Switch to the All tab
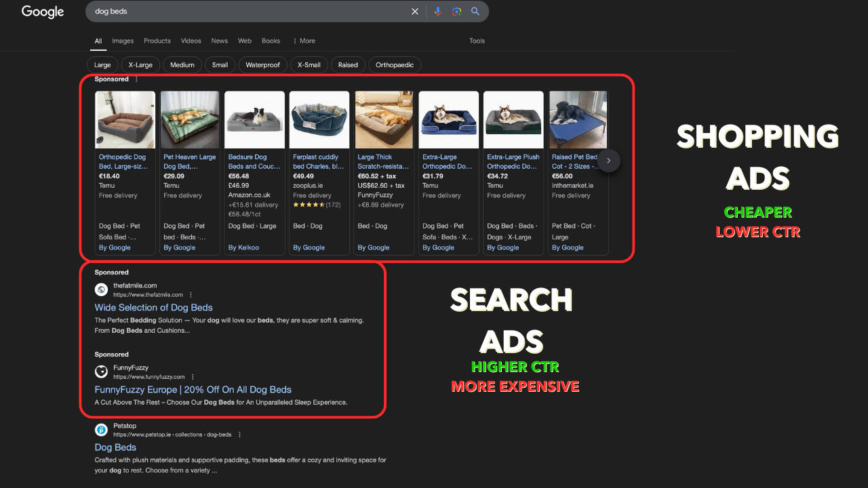Image resolution: width=868 pixels, height=488 pixels. [98, 41]
